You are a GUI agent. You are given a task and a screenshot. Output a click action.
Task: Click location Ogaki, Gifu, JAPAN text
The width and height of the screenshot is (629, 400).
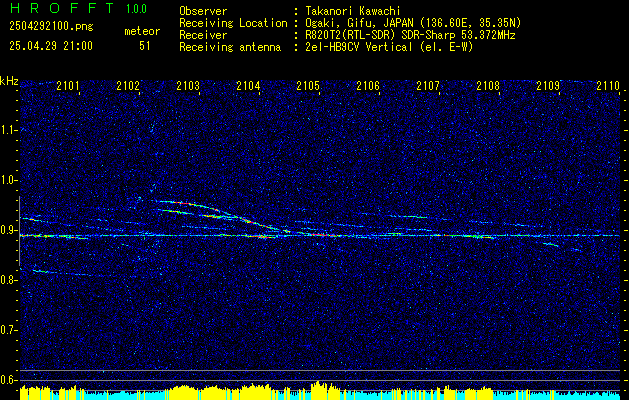[x=413, y=23]
